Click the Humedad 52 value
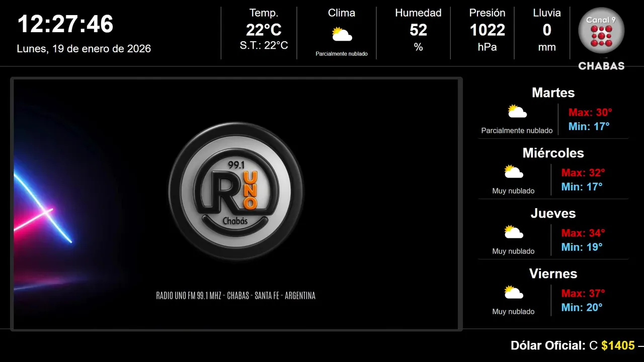Screen dimensions: 644x362 (x=418, y=30)
